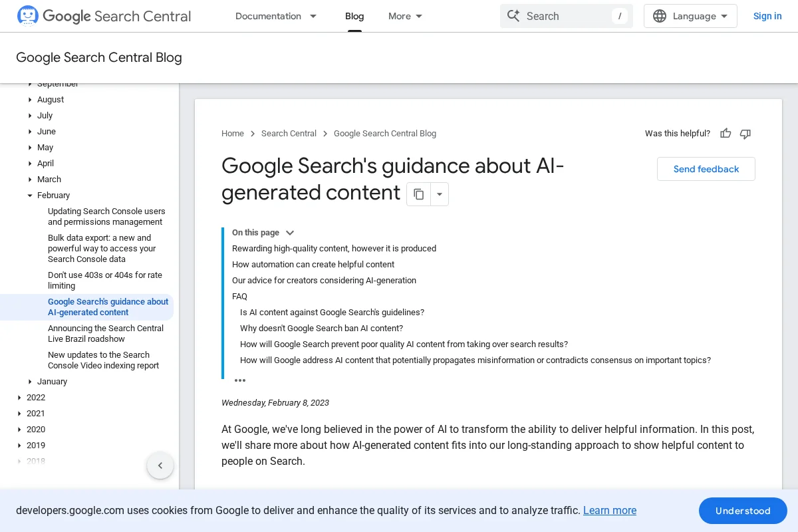Viewport: 798px width, 532px height.
Task: Click in the Search input field
Action: [567, 16]
